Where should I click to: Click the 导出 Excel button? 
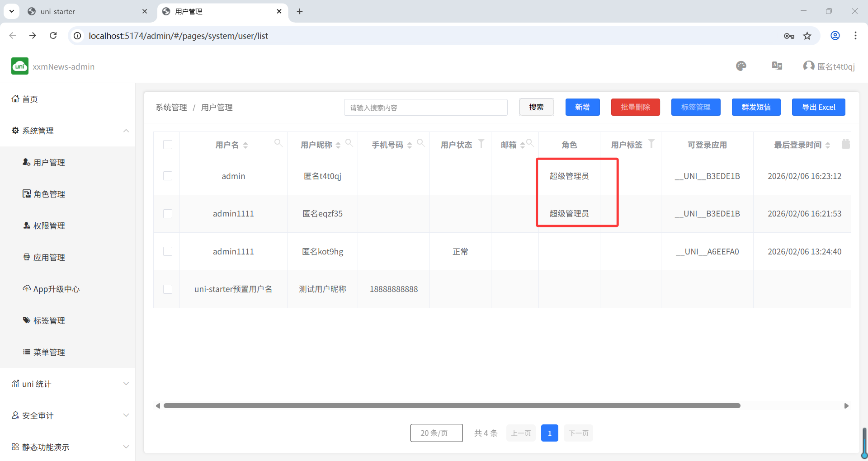coord(818,107)
